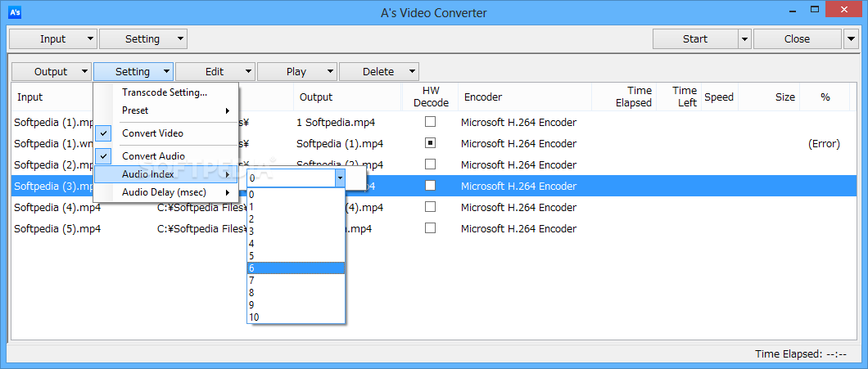Expand the top Setting dropdown arrow
The width and height of the screenshot is (868, 369).
[x=180, y=38]
